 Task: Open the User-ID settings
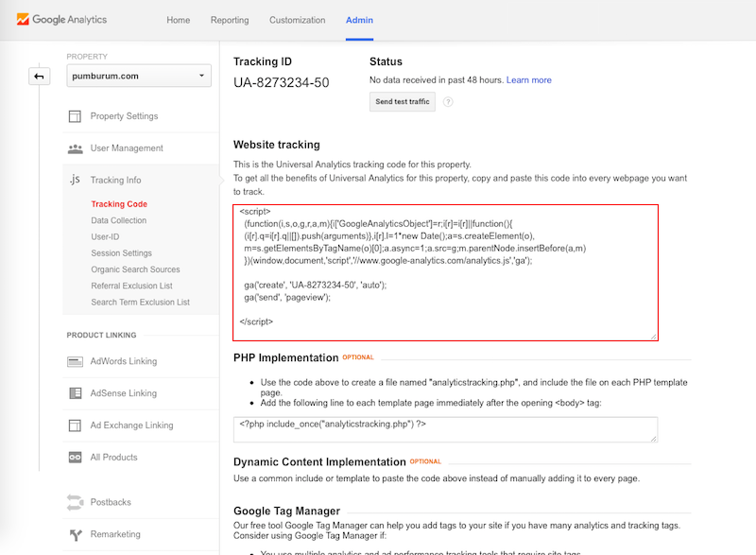click(x=105, y=236)
